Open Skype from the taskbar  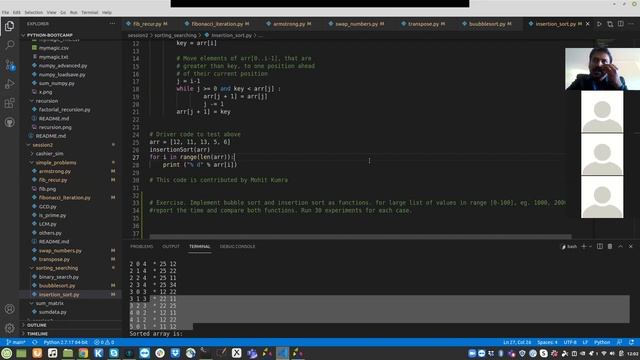(x=114, y=353)
